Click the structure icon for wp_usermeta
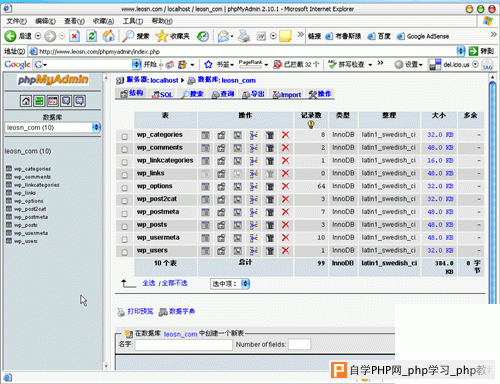This screenshot has width=500, height=384. point(221,238)
